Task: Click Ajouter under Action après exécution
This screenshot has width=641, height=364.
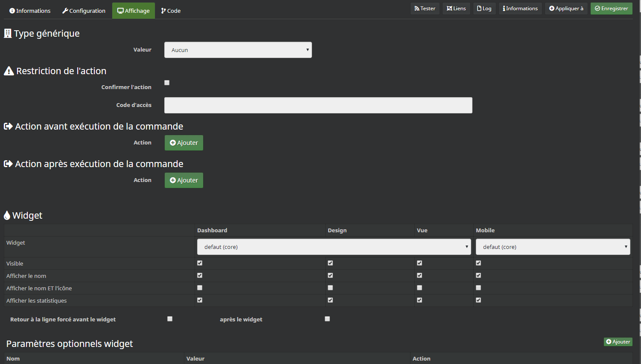Action: pos(184,180)
